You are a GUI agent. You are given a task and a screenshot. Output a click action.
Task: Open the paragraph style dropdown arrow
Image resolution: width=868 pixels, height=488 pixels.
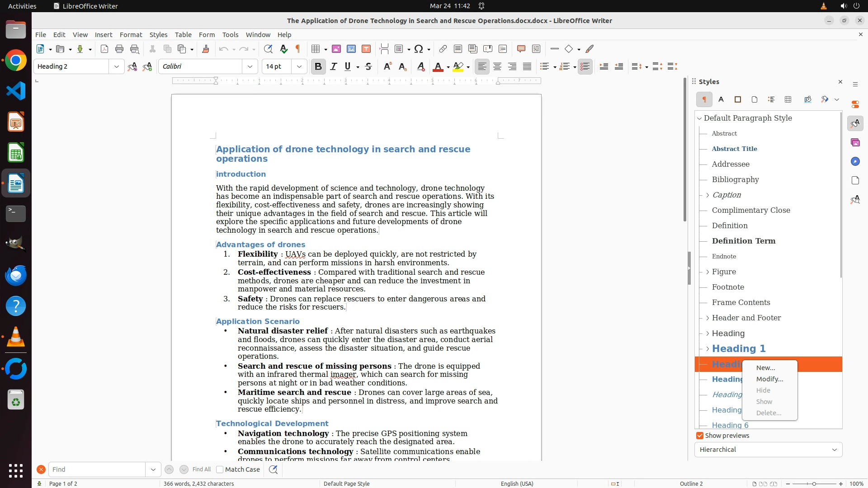coord(117,66)
